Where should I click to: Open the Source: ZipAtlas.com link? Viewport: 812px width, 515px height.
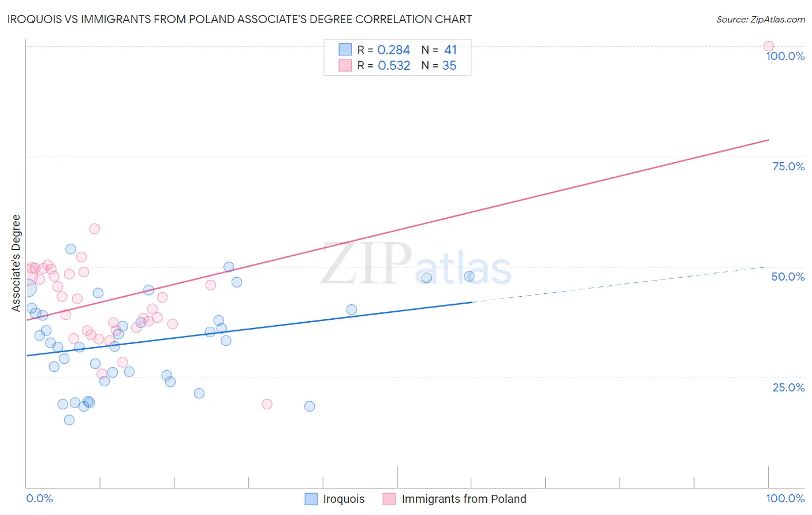click(761, 19)
